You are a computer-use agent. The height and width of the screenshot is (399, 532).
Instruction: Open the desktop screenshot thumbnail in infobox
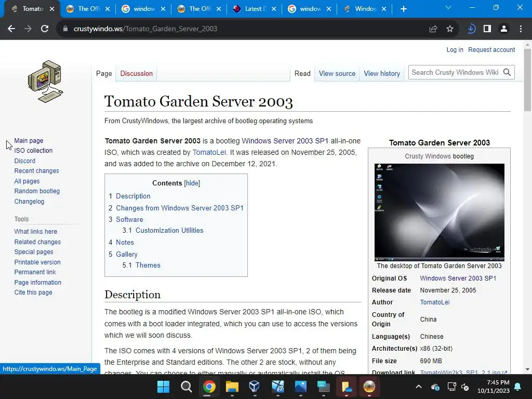440,212
